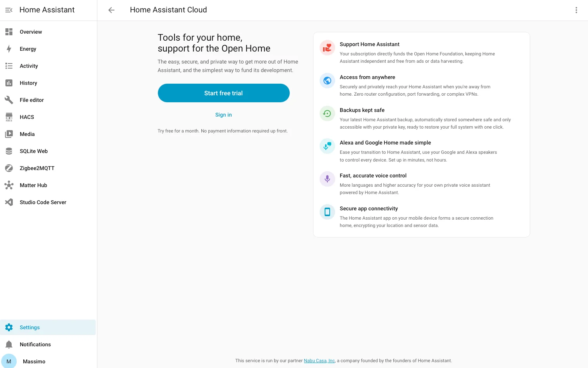Open the SQLite Web database icon
Viewport: 588px width, 368px height.
click(x=9, y=151)
